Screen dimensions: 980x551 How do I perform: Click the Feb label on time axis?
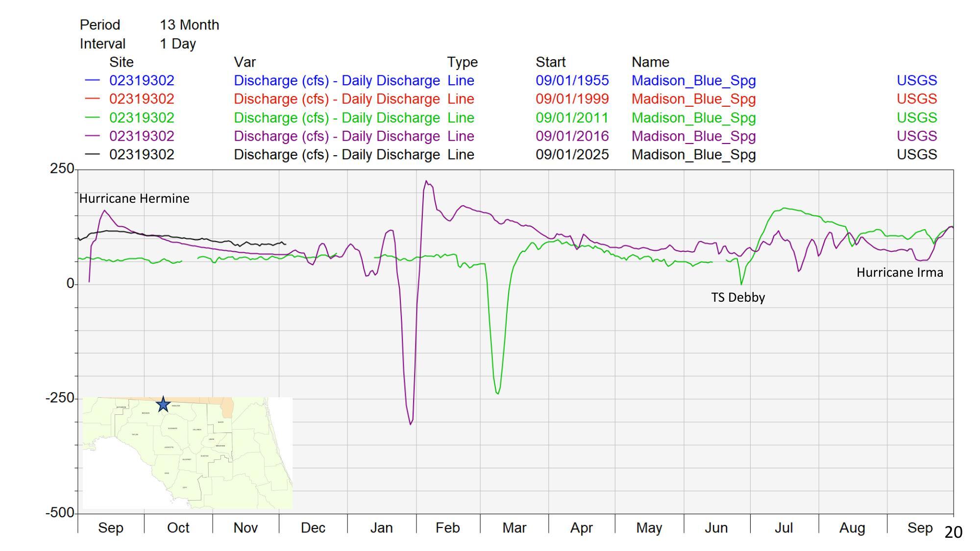(x=447, y=528)
